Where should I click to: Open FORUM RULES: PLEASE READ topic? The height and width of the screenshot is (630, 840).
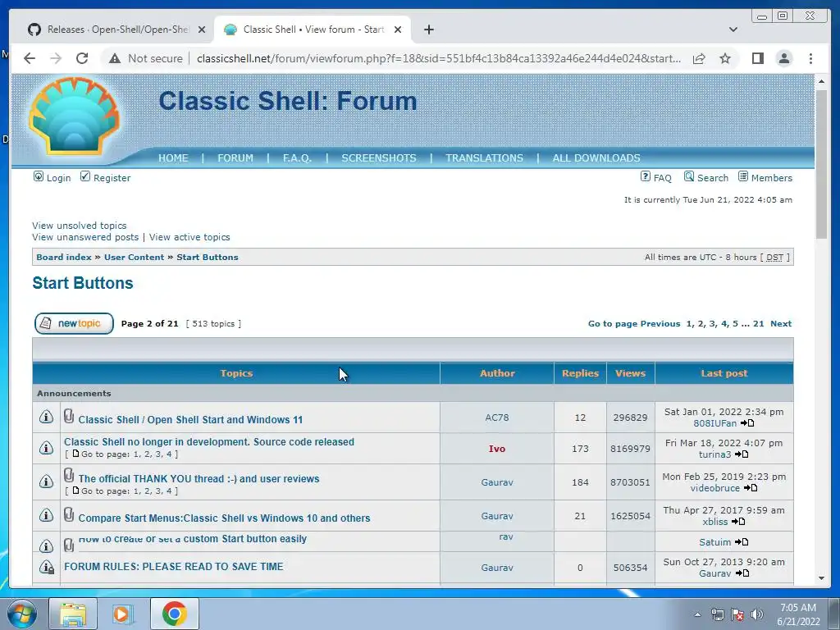pyautogui.click(x=174, y=566)
